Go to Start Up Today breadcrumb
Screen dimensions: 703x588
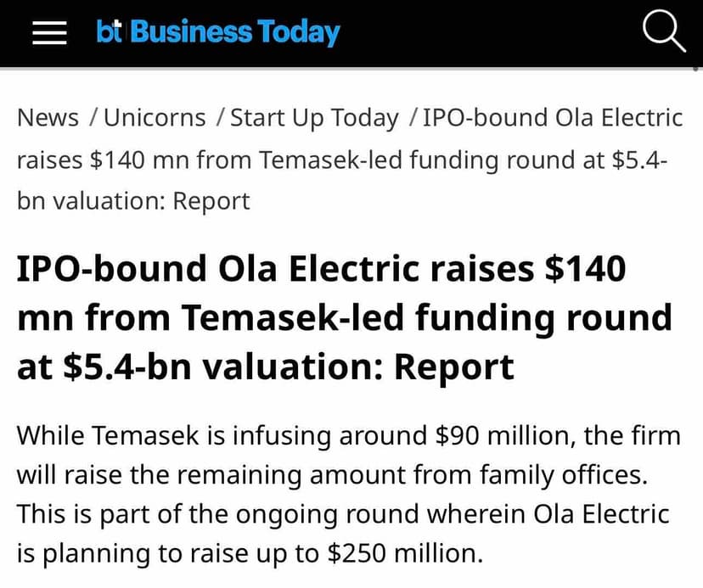pos(314,118)
